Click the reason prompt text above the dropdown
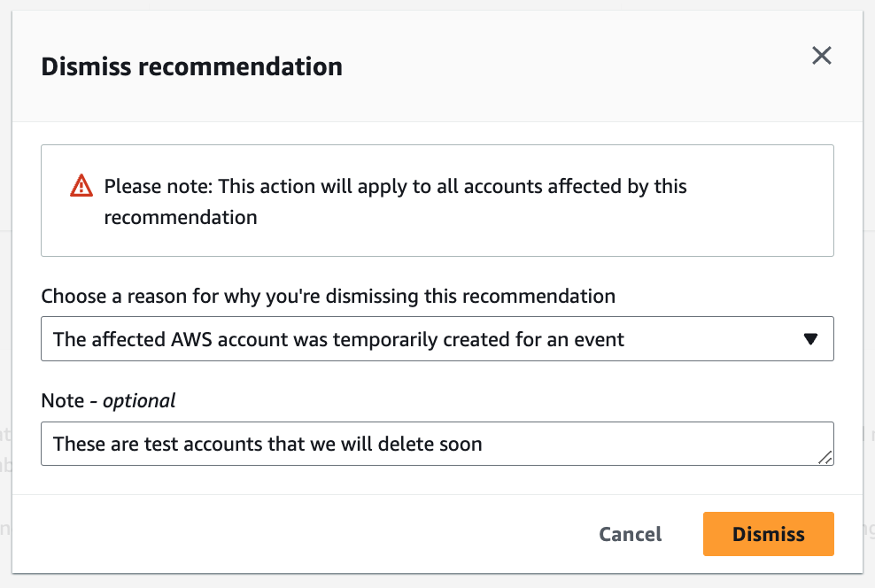The height and width of the screenshot is (588, 875). click(328, 296)
